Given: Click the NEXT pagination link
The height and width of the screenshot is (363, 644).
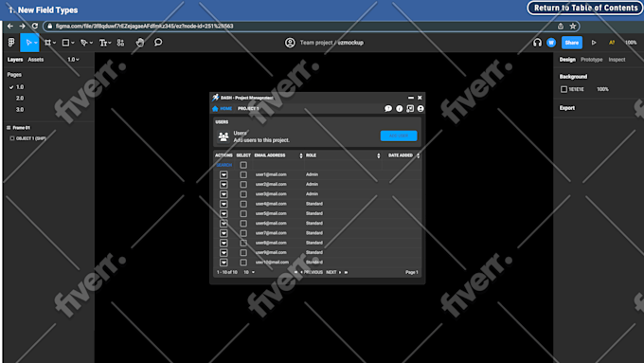Looking at the screenshot, I should [331, 272].
